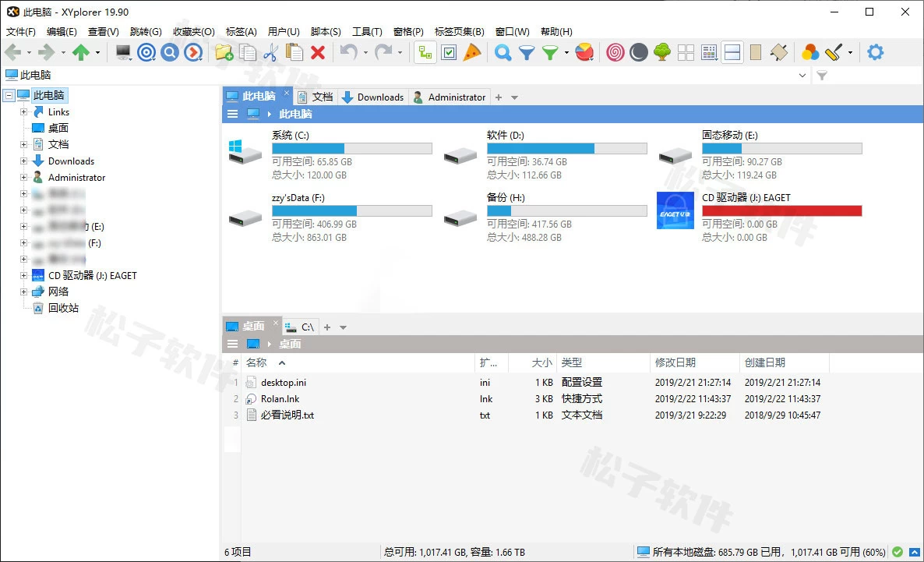Click the pizza slice toolbar icon

tap(472, 52)
